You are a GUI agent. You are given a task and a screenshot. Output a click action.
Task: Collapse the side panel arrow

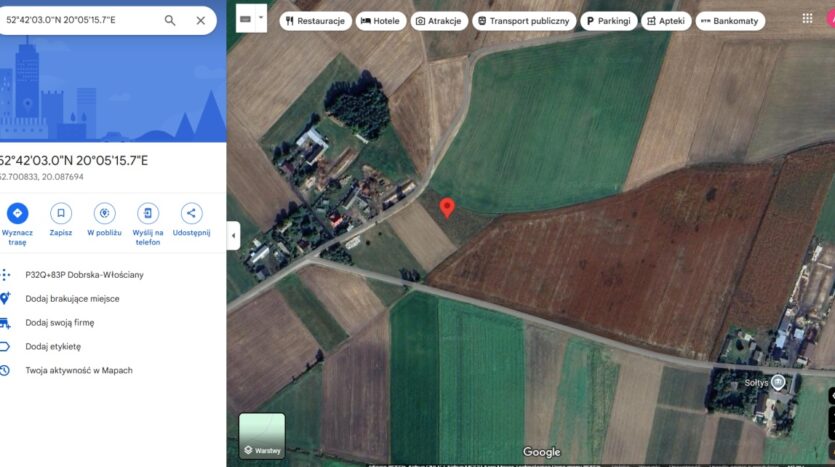pos(233,235)
